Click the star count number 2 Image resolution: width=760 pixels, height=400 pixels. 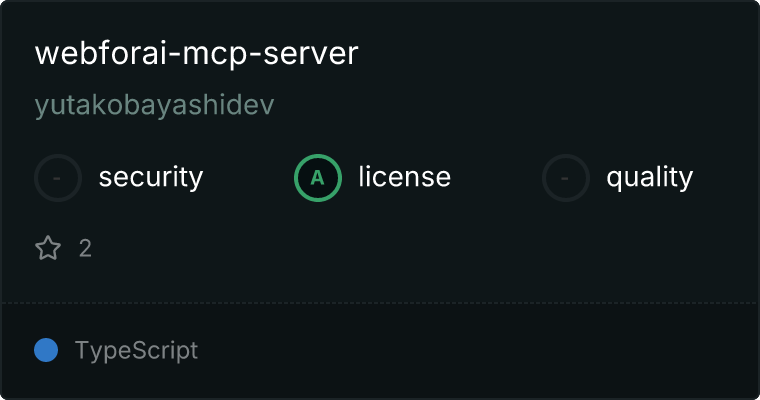(85, 249)
